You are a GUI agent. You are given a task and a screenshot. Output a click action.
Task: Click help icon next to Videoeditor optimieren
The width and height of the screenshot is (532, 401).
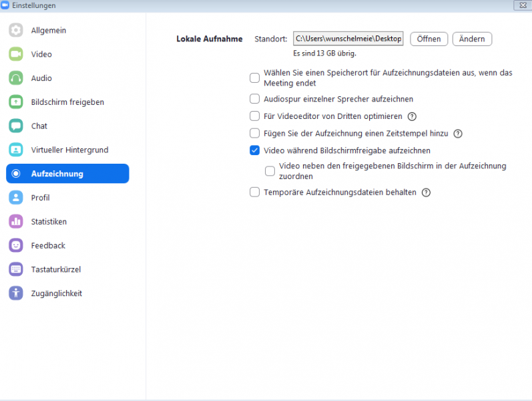[412, 116]
